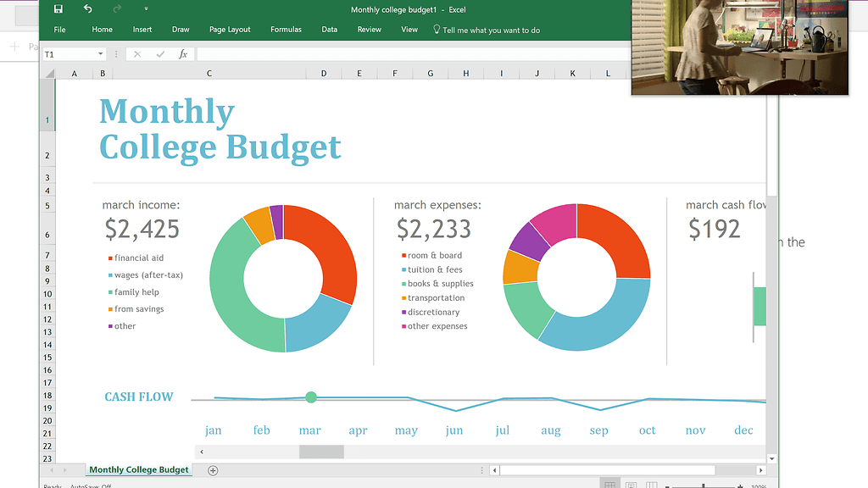Click the Enter checkmark in formula bar

[159, 54]
